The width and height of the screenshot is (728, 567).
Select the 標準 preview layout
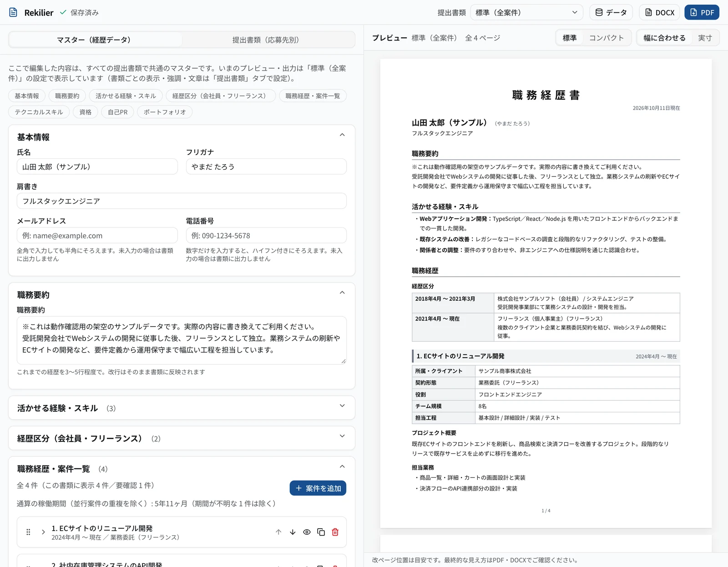click(570, 38)
